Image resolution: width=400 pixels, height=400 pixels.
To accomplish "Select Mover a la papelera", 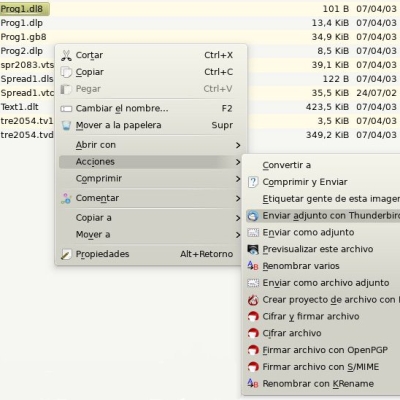I will pos(151,125).
